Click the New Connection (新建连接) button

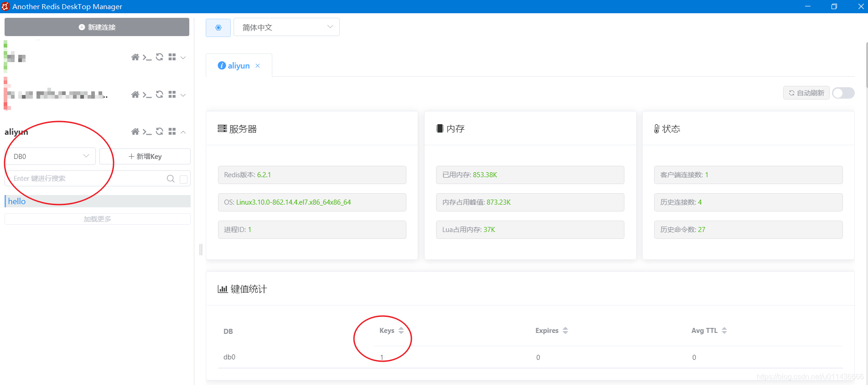(x=97, y=27)
